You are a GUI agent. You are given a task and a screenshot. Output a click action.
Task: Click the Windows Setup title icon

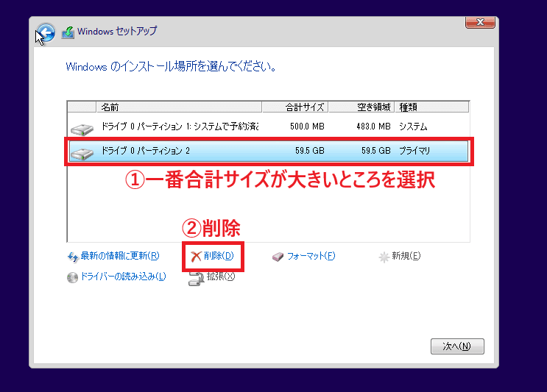[68, 32]
